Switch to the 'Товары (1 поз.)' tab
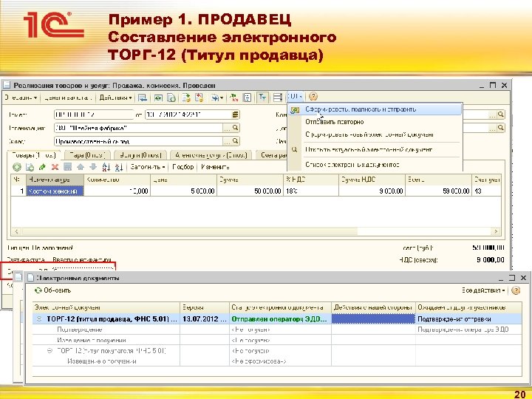The image size is (532, 399). click(33, 155)
